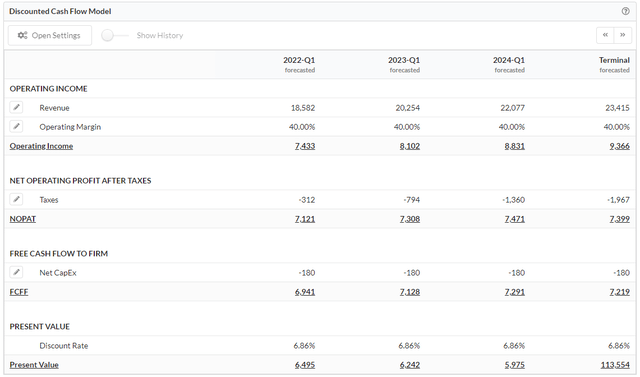The width and height of the screenshot is (640, 377).
Task: Click FCFF value 7,219
Action: coord(620,292)
